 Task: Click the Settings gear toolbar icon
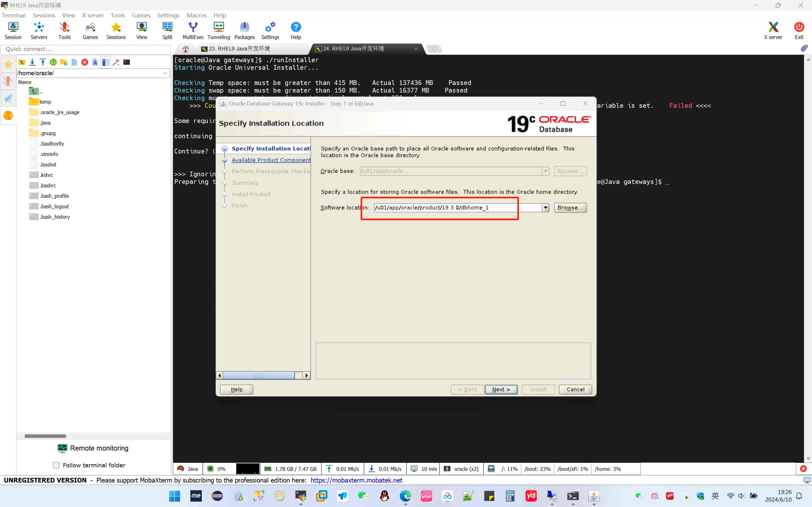coord(270,30)
